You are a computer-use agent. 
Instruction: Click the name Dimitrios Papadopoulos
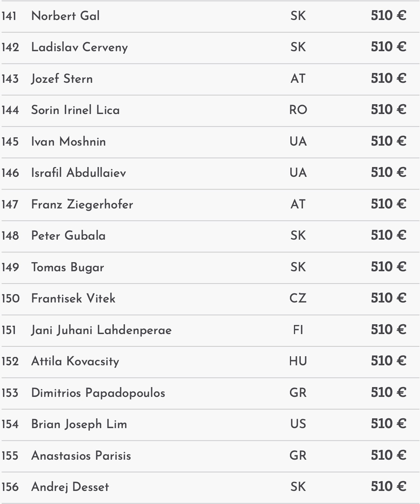[98, 393]
